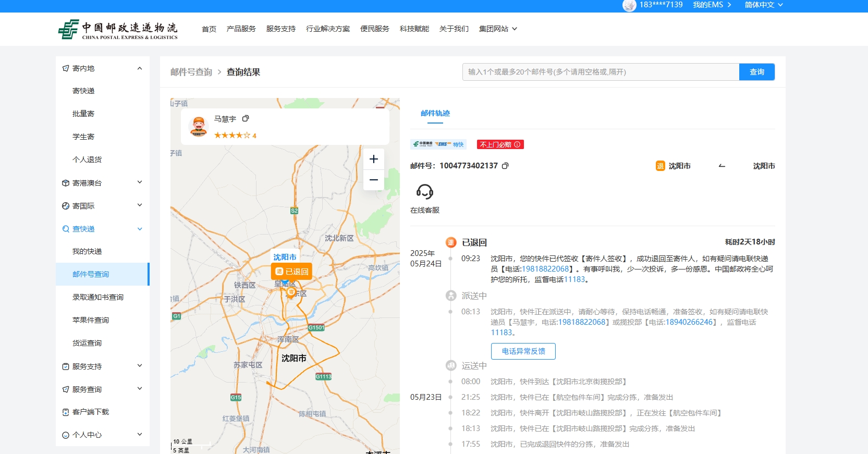The image size is (868, 454).
Task: Click the 服务支持 sidebar icon
Action: coord(66,366)
